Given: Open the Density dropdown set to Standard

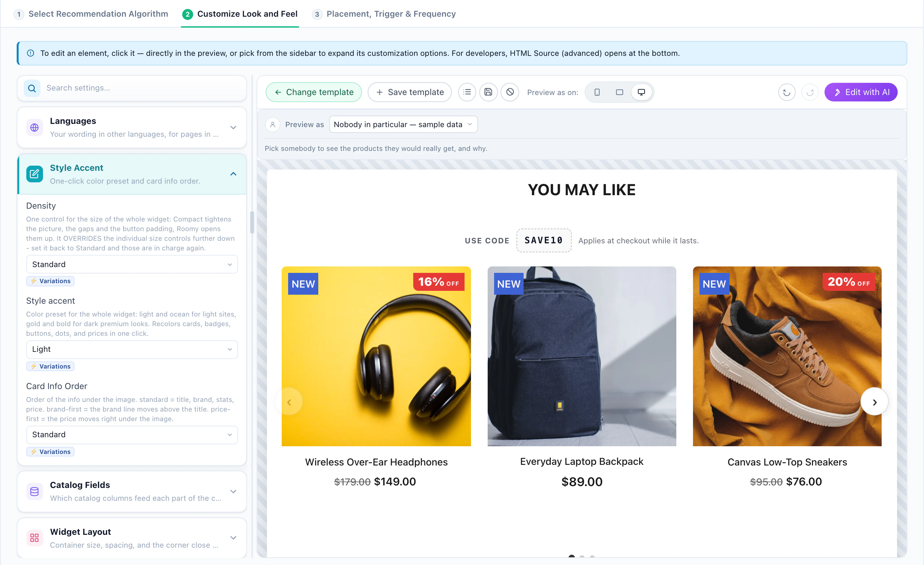Looking at the screenshot, I should tap(132, 265).
